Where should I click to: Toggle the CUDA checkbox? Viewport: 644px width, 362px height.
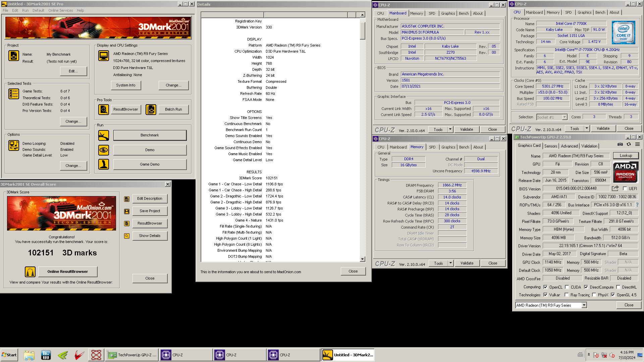567,287
